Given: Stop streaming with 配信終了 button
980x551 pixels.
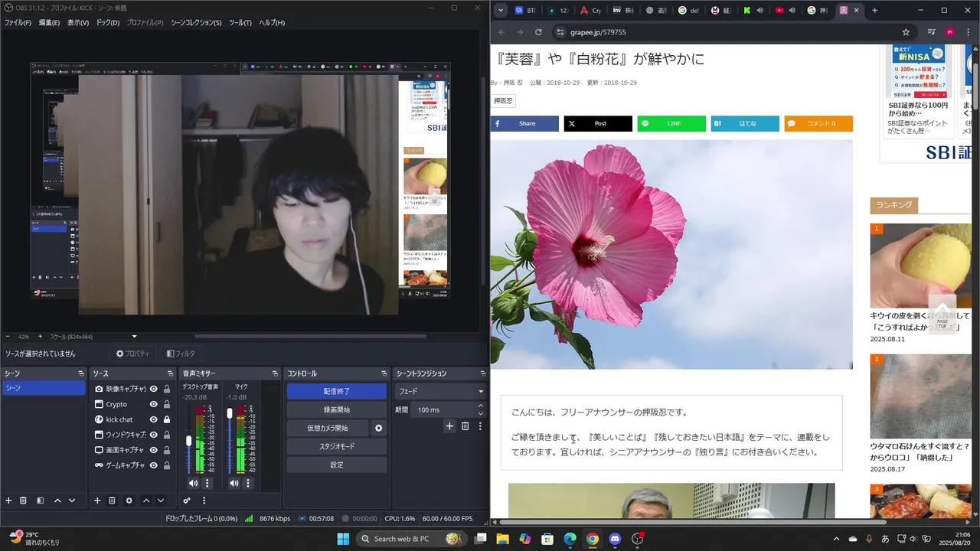Looking at the screenshot, I should tap(337, 391).
